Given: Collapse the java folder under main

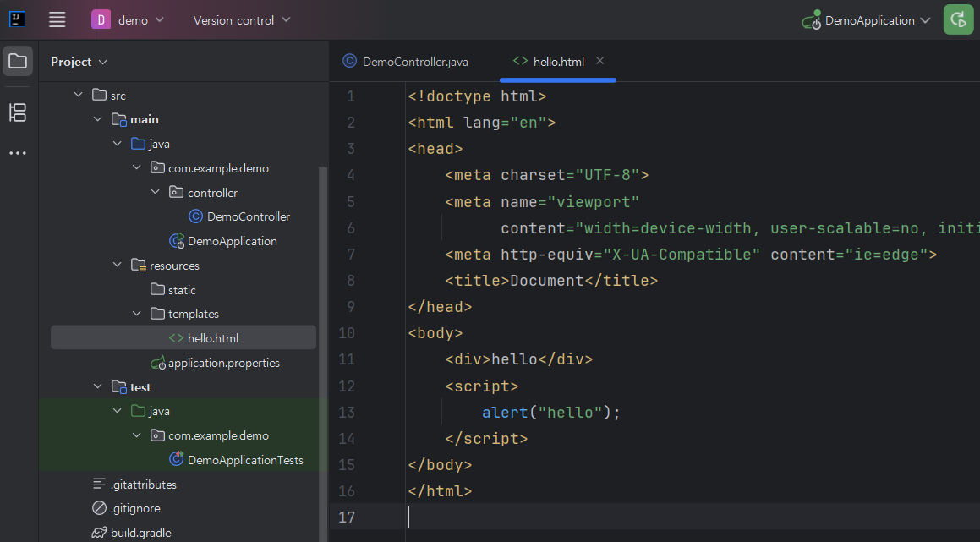Looking at the screenshot, I should coord(117,144).
